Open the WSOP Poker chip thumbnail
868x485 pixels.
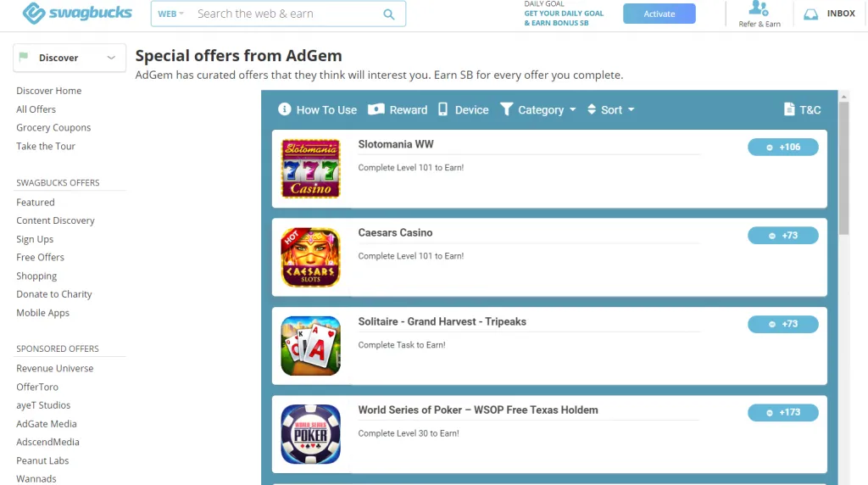tap(310, 434)
